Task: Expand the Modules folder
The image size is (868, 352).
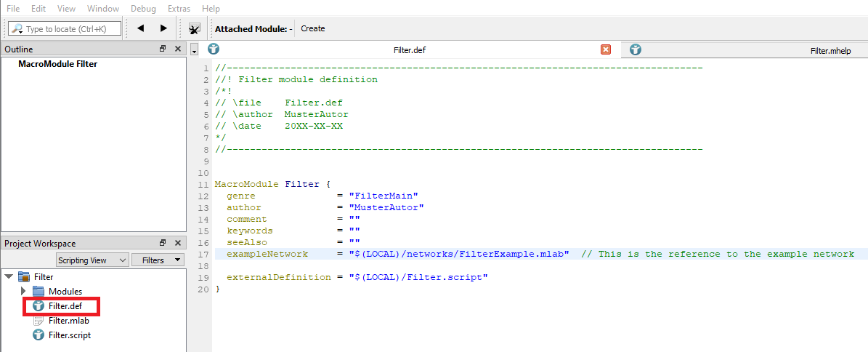Action: (23, 292)
